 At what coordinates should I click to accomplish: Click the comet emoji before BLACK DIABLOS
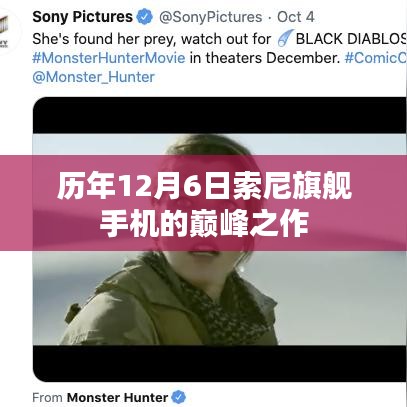(286, 38)
